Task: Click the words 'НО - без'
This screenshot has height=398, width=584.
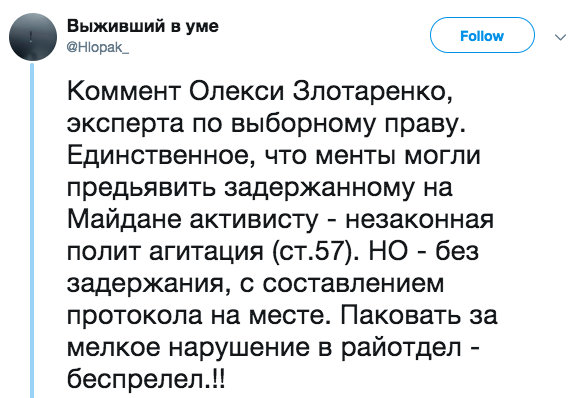Action: [423, 251]
